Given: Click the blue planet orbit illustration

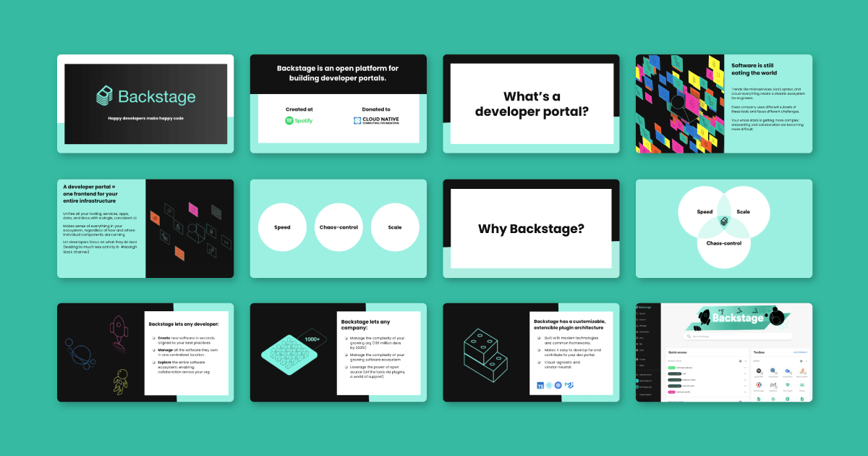Looking at the screenshot, I should pyautogui.click(x=80, y=355).
